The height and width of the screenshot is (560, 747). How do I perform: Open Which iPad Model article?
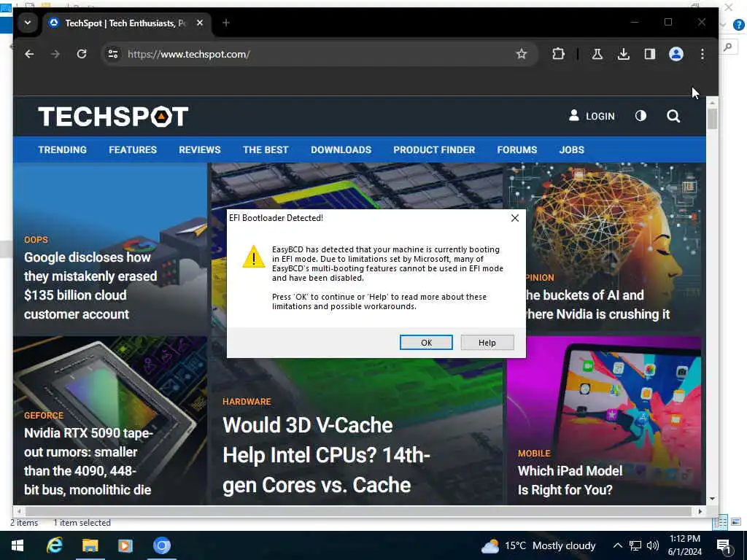pos(570,480)
